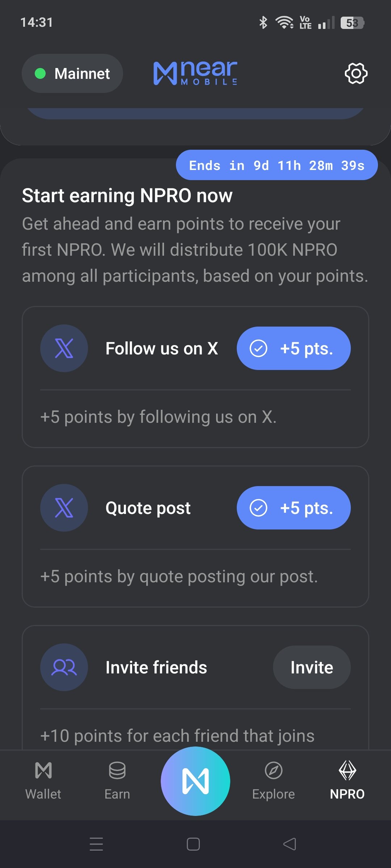Viewport: 391px width, 868px height.
Task: Tap the Near Mobile logo
Action: [195, 73]
